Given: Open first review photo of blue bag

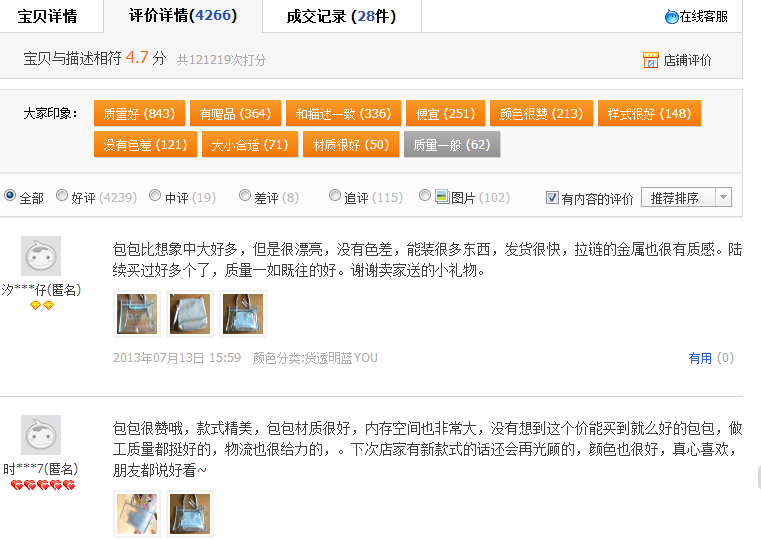Looking at the screenshot, I should pyautogui.click(x=137, y=314).
